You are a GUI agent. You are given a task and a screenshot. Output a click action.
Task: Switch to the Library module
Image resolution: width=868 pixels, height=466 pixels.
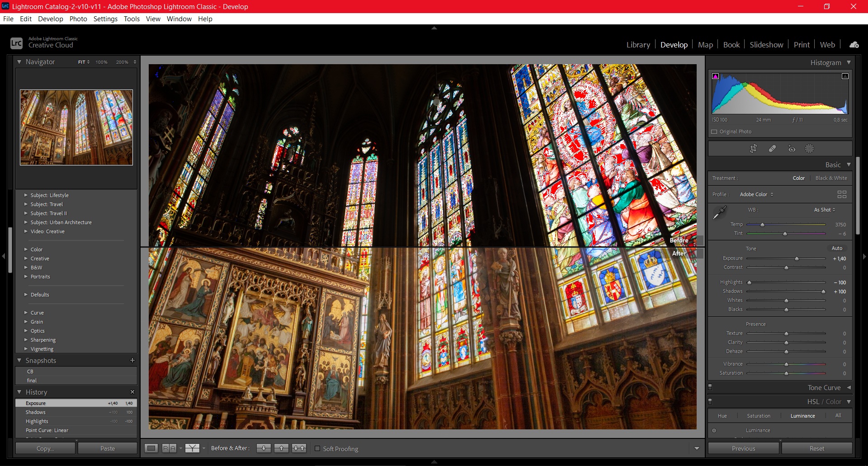(638, 45)
